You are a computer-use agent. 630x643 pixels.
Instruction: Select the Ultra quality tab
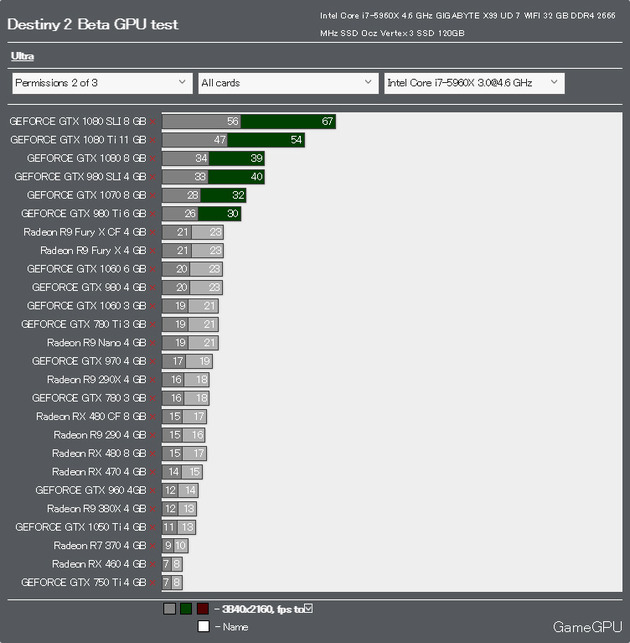click(22, 57)
